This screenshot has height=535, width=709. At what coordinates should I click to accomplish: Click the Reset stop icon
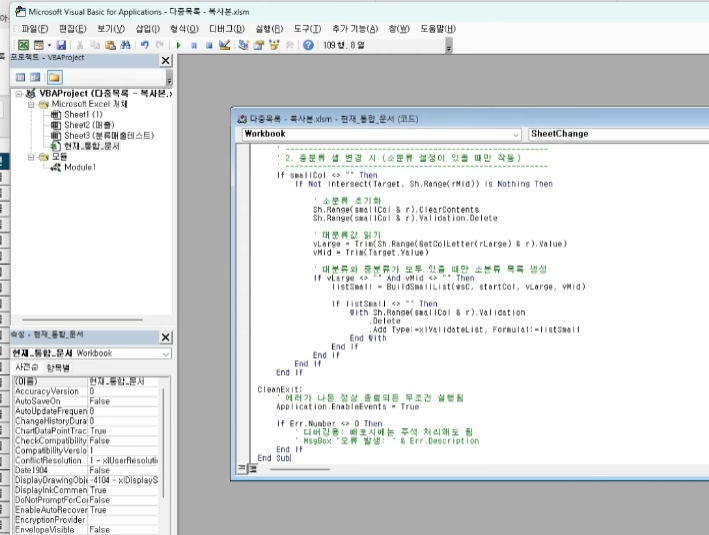point(209,45)
